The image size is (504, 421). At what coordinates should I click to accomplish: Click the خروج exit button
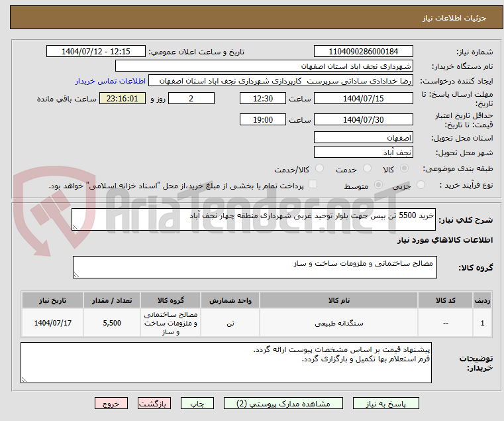pos(111,403)
